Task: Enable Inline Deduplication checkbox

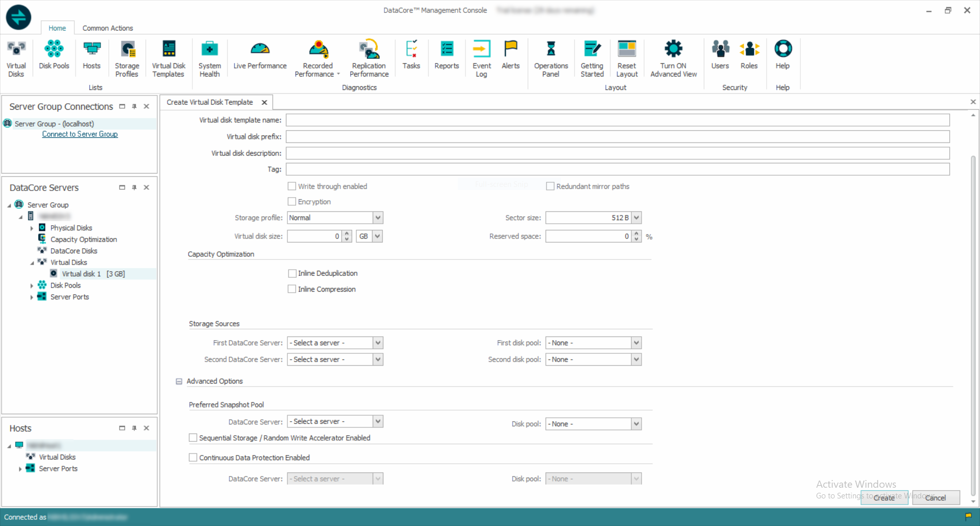Action: (x=292, y=274)
